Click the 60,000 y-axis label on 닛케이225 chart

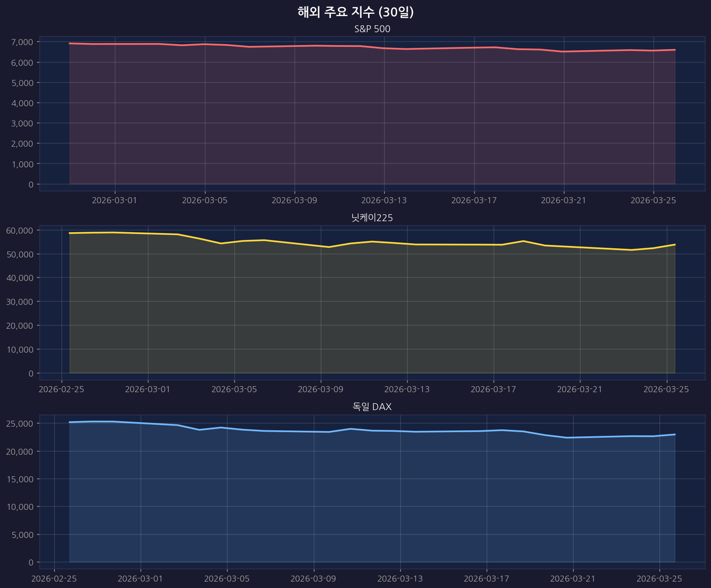(19, 230)
